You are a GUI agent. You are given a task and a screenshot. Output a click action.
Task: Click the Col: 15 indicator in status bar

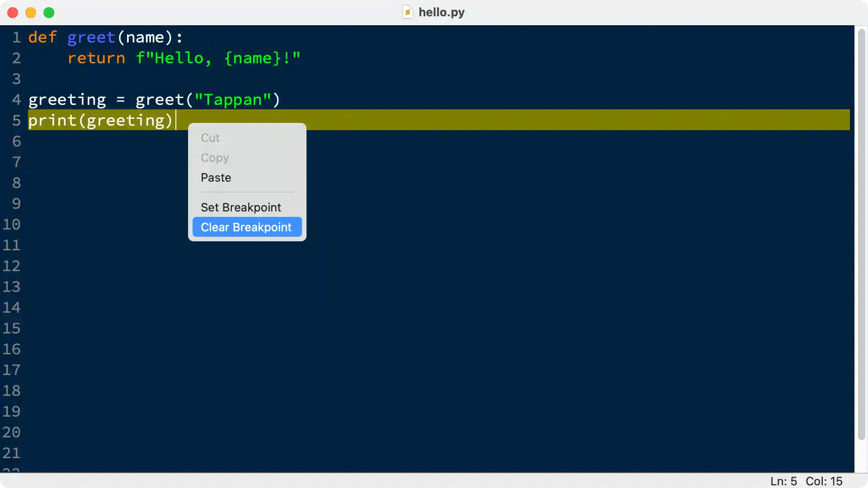tap(825, 481)
